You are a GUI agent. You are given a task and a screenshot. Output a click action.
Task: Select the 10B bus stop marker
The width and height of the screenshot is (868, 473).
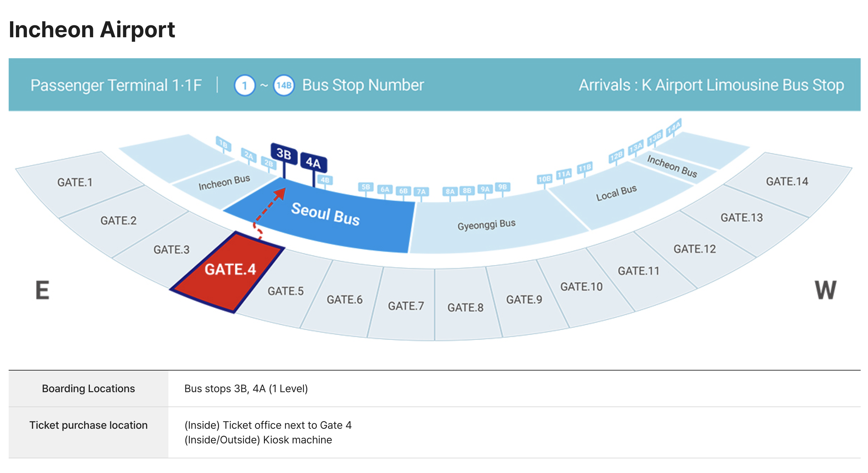click(544, 179)
